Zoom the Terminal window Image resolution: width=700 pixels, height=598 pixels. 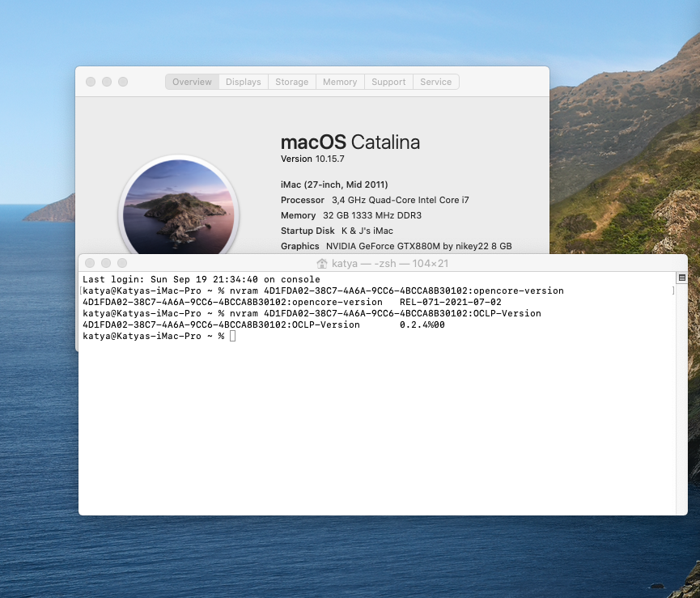coord(122,263)
